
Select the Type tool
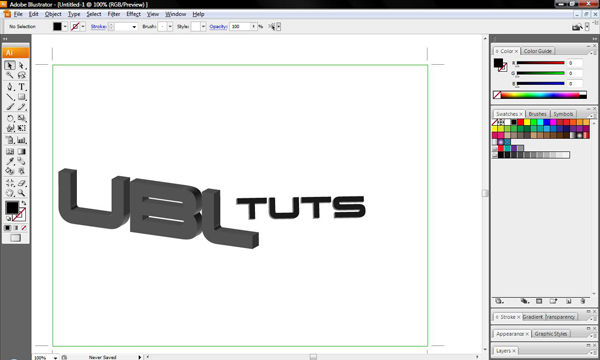[x=21, y=87]
